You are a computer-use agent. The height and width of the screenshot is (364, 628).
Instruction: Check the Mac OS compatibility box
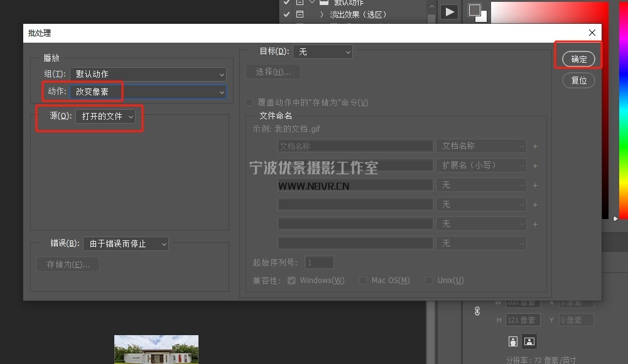(x=363, y=281)
